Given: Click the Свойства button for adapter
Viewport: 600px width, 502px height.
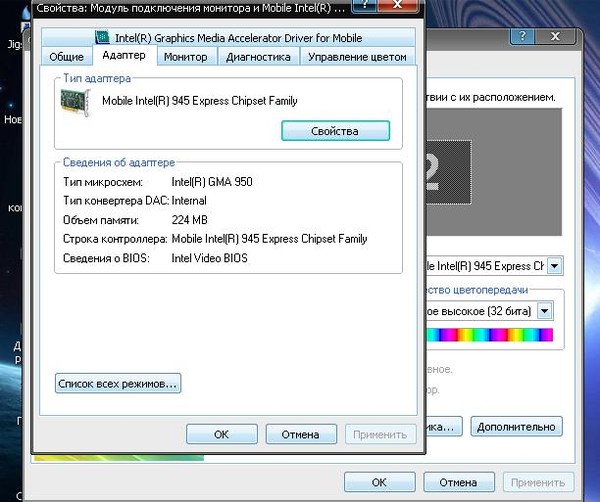Looking at the screenshot, I should tap(335, 131).
